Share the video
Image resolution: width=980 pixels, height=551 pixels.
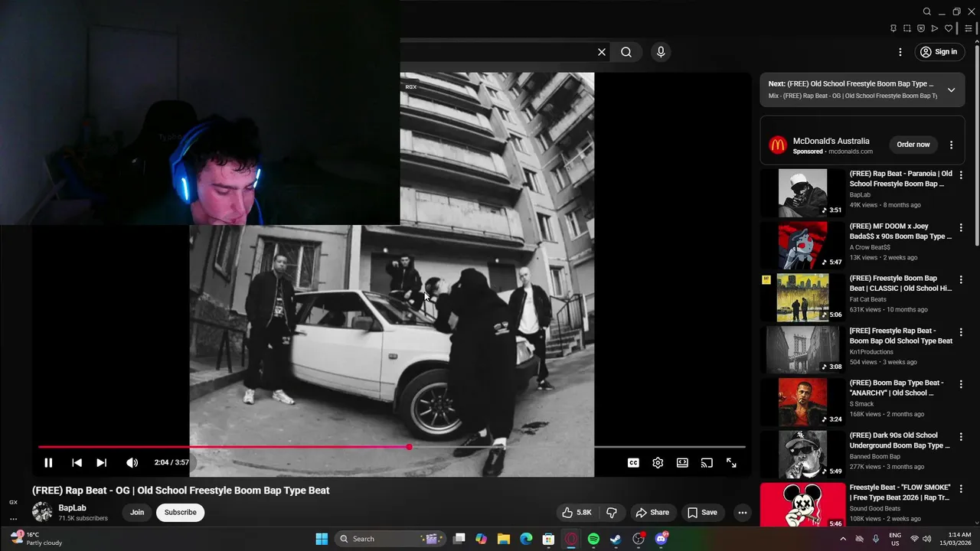coord(652,513)
